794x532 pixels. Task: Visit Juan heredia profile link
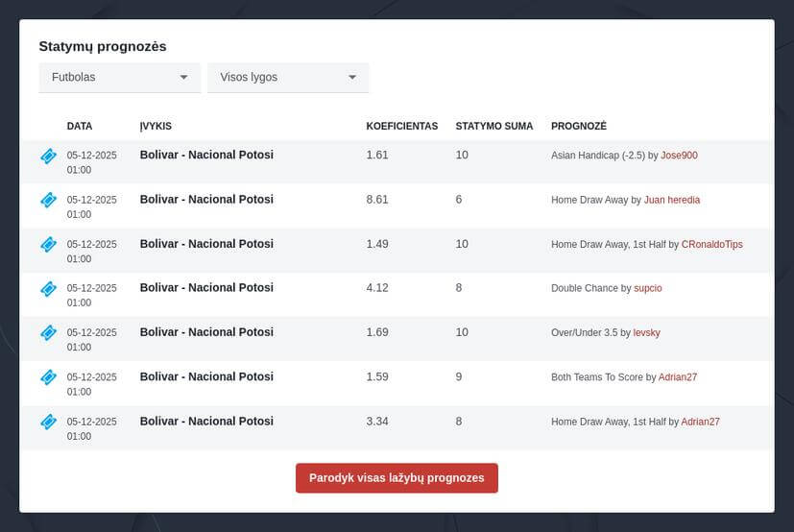(x=671, y=200)
